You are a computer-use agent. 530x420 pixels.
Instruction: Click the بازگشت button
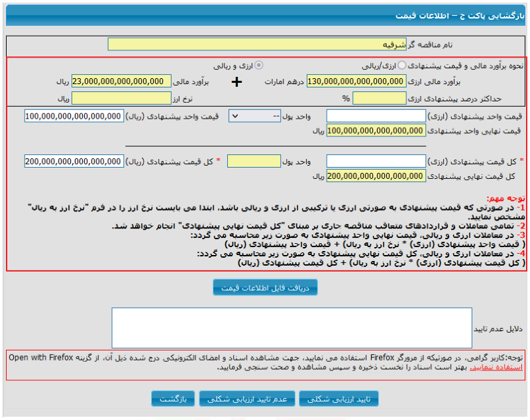(173, 399)
